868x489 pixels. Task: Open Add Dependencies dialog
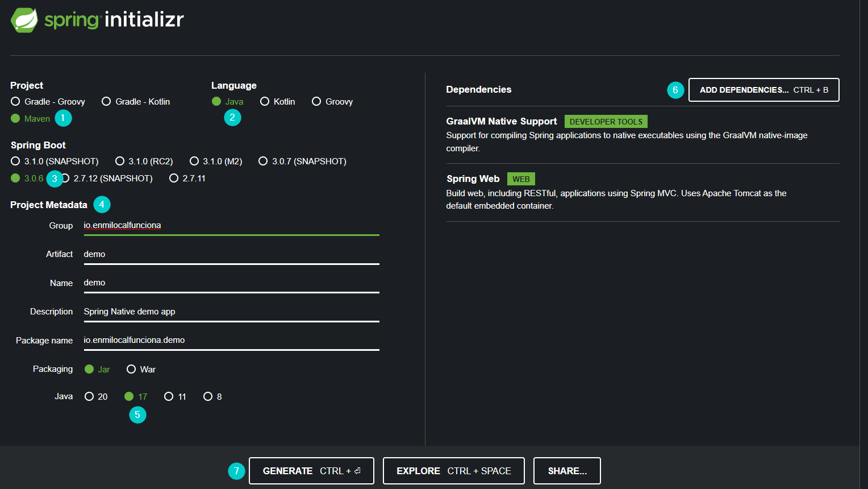coord(763,90)
